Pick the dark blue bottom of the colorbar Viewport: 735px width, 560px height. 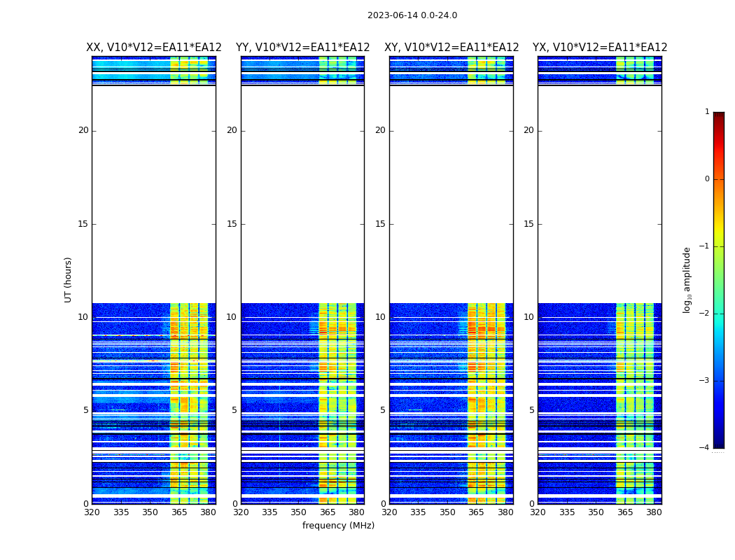pyautogui.click(x=718, y=443)
